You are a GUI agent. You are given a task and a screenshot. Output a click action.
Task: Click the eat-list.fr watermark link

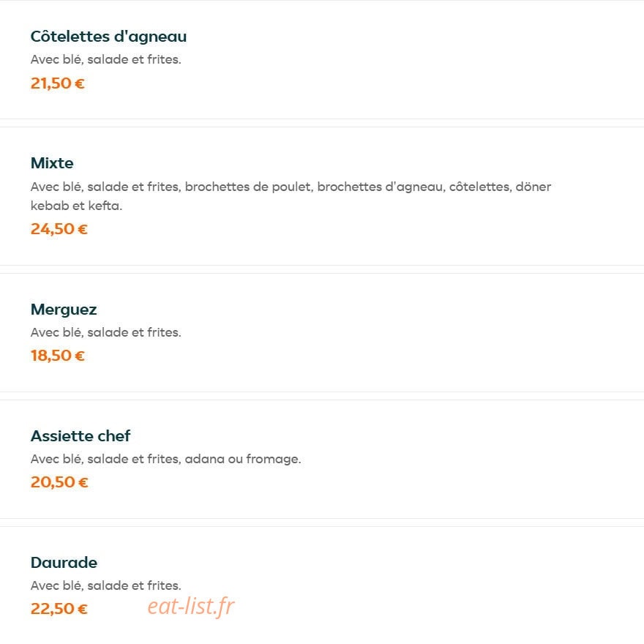pos(191,606)
